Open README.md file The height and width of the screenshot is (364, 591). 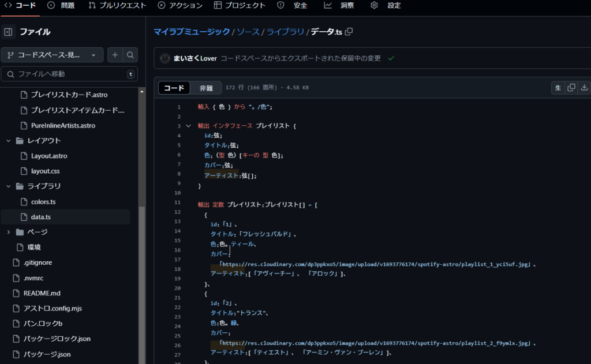[x=42, y=293]
